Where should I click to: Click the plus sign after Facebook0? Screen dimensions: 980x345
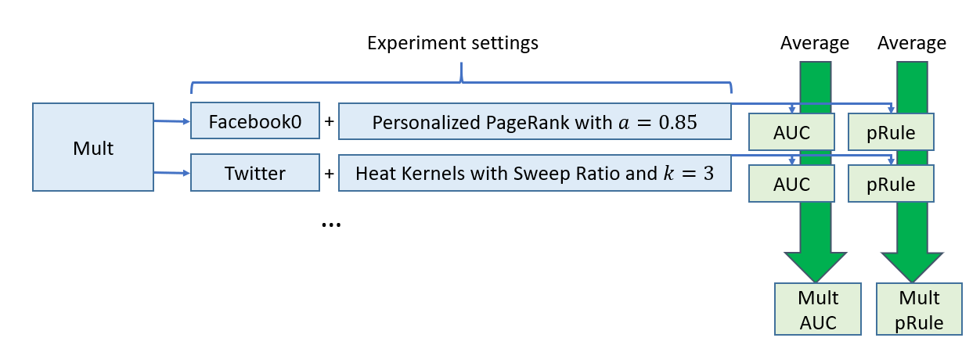pyautogui.click(x=330, y=123)
